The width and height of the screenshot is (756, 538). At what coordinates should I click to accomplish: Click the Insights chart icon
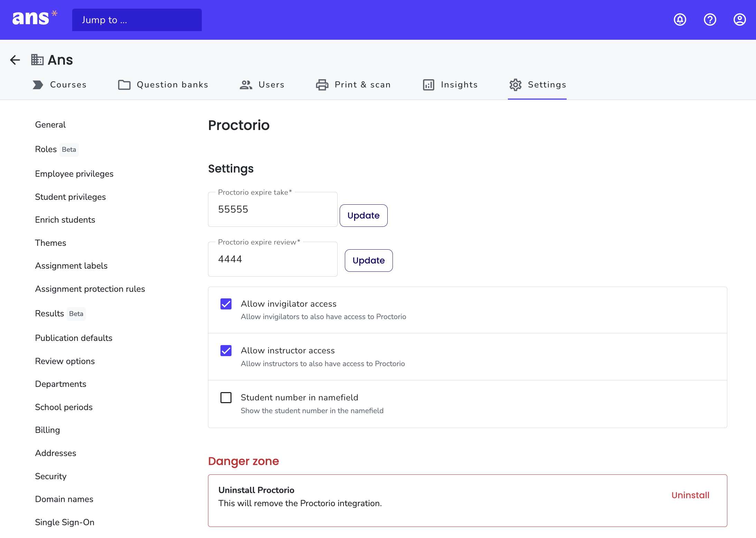click(x=428, y=85)
